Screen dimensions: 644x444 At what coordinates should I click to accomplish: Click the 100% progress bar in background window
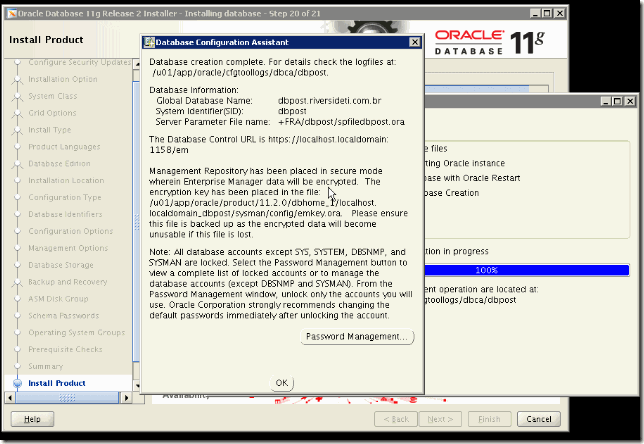point(527,270)
